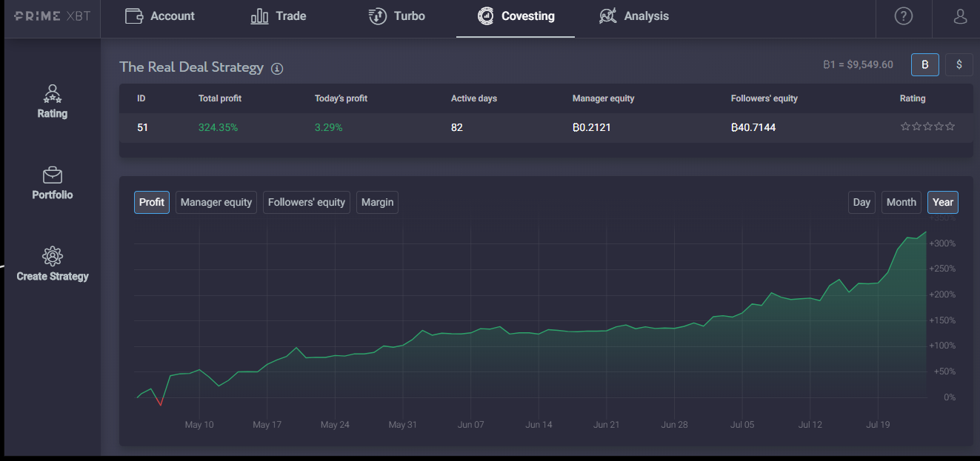Open Rating in the sidebar
This screenshot has height=461, width=980.
click(53, 102)
